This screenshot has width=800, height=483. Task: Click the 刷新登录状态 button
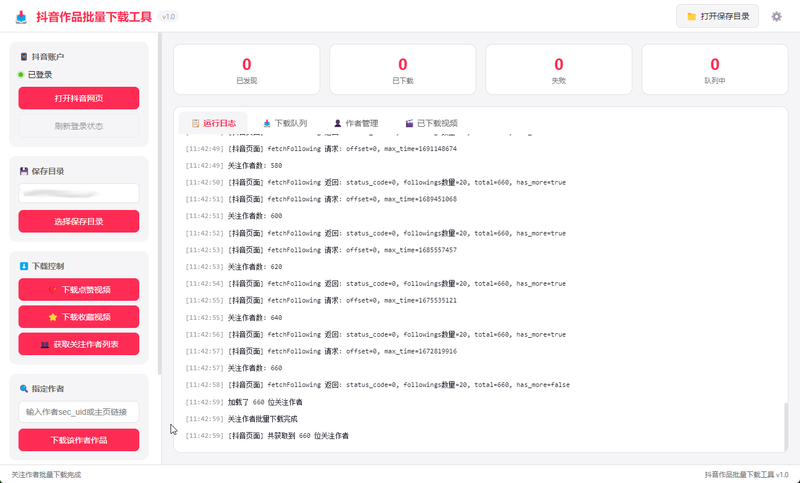[x=79, y=126]
